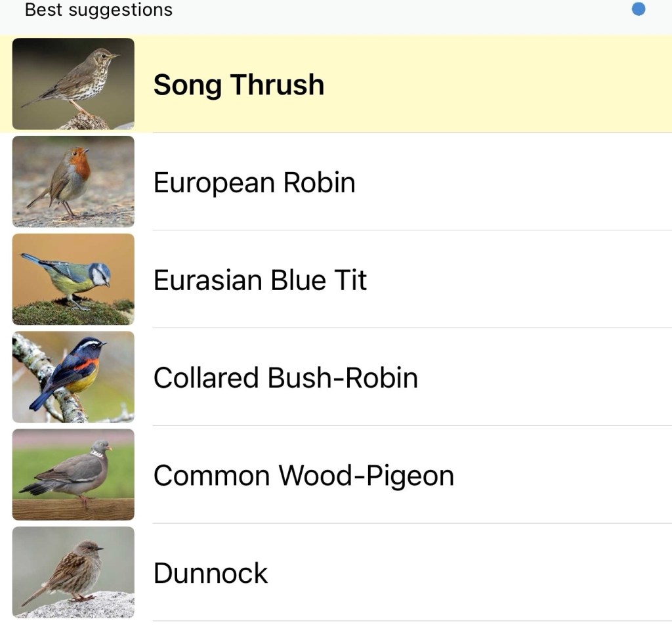Open the Collared Bush-Robin photo thumbnail

pyautogui.click(x=73, y=377)
